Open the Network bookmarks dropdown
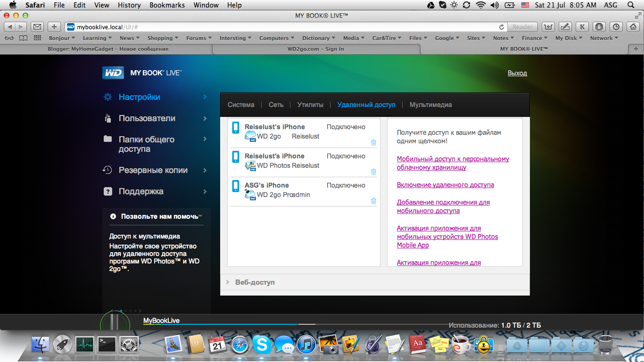 coord(604,38)
